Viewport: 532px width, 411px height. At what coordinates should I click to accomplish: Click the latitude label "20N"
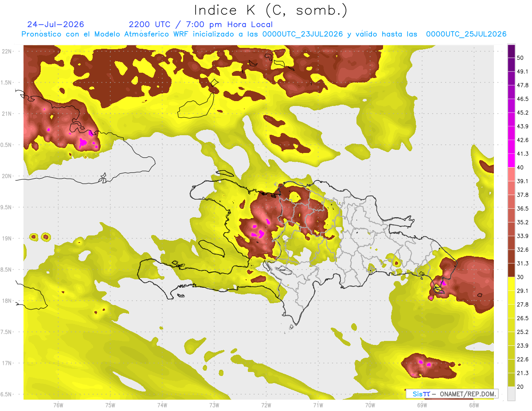pos(8,176)
